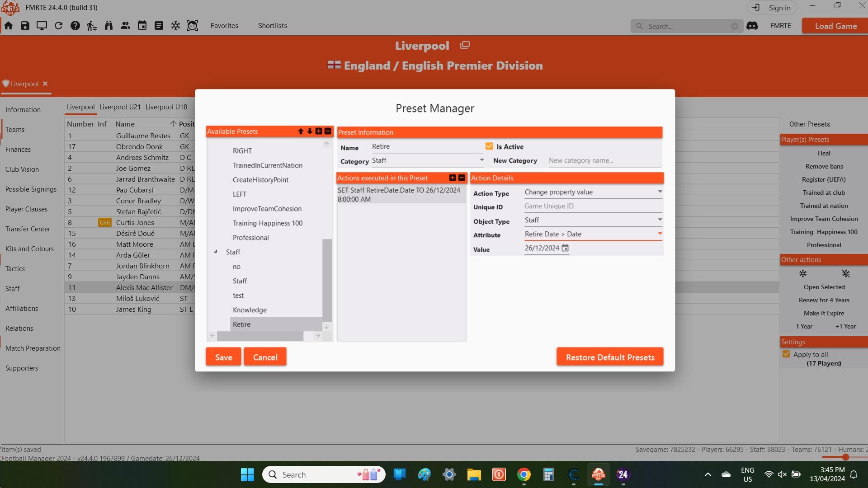Open the Tactics sidebar section
This screenshot has height=488, width=868.
tap(15, 268)
